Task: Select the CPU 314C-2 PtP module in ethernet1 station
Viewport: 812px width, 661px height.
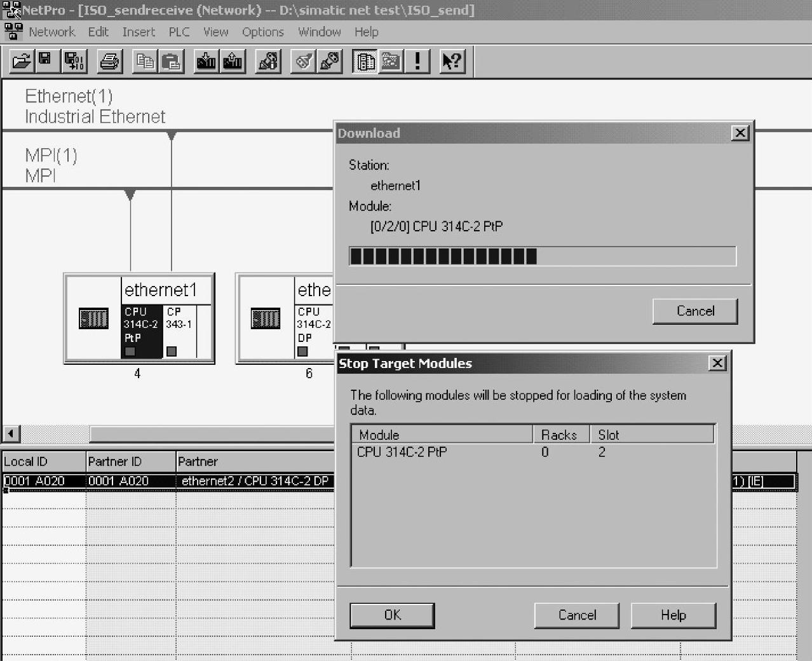Action: pyautogui.click(x=142, y=332)
